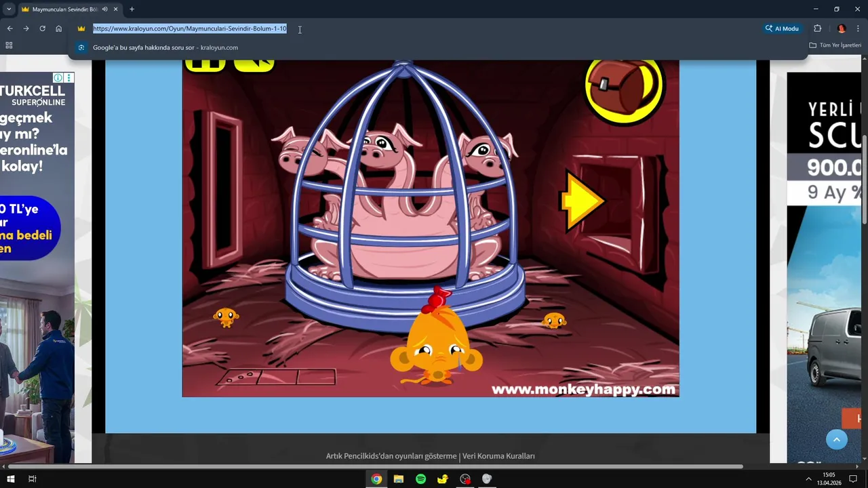Expand the tab search dropdown
868x488 pixels.
click(9, 9)
